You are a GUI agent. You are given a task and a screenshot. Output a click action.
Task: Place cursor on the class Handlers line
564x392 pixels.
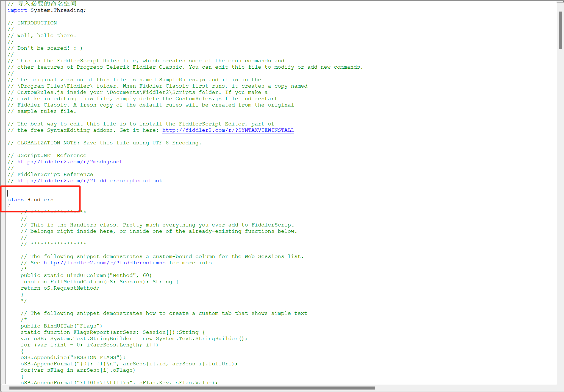30,200
